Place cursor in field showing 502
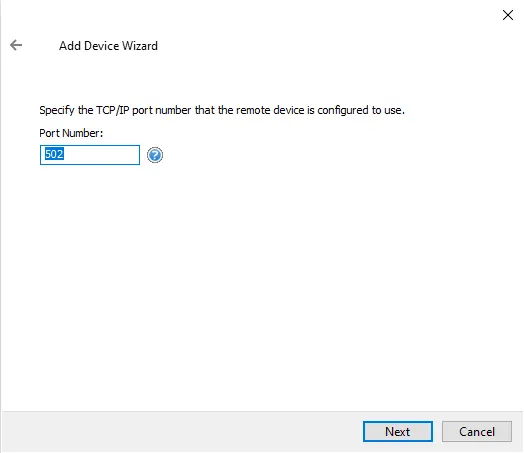Image resolution: width=524 pixels, height=453 pixels. (x=90, y=155)
